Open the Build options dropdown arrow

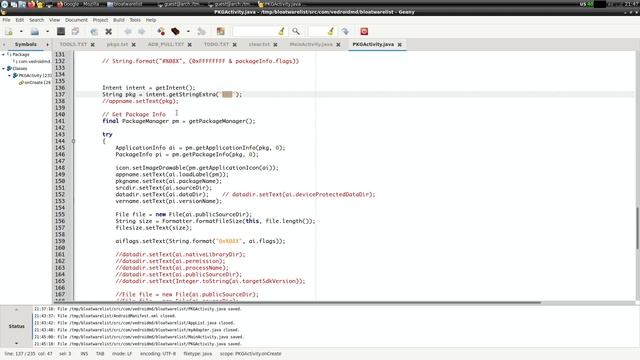pyautogui.click(x=188, y=31)
